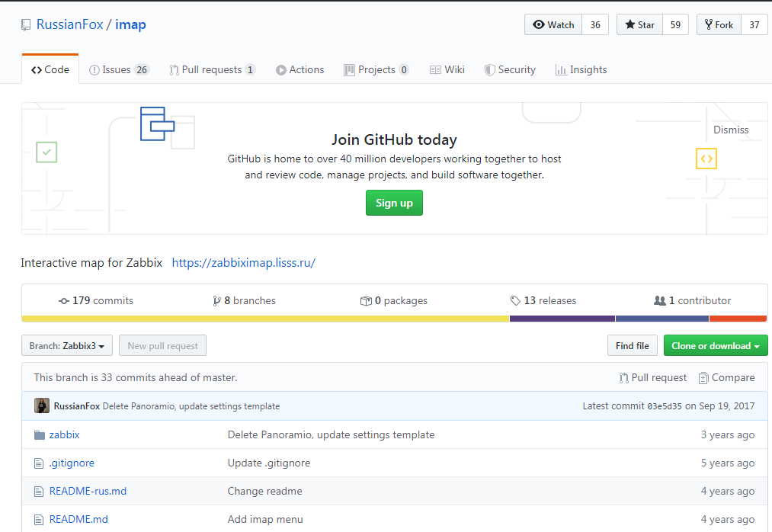Click the purple language bar segment
The width and height of the screenshot is (772, 532).
pyautogui.click(x=562, y=319)
